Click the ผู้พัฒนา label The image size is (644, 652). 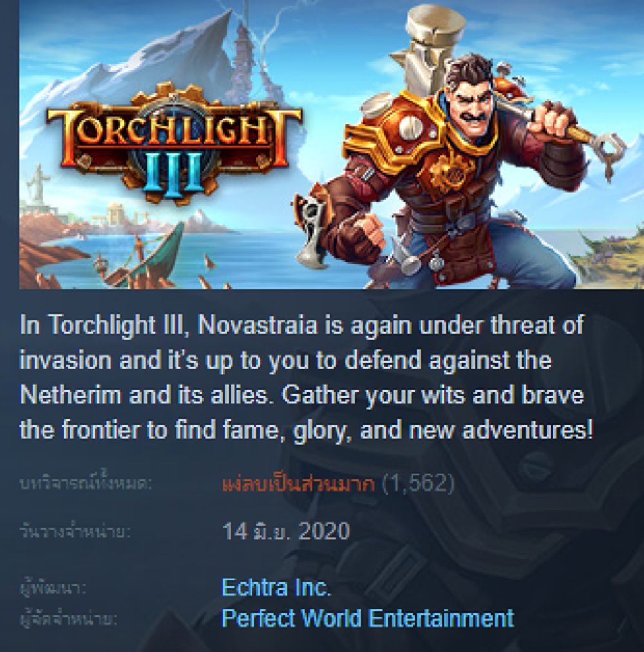click(x=53, y=588)
